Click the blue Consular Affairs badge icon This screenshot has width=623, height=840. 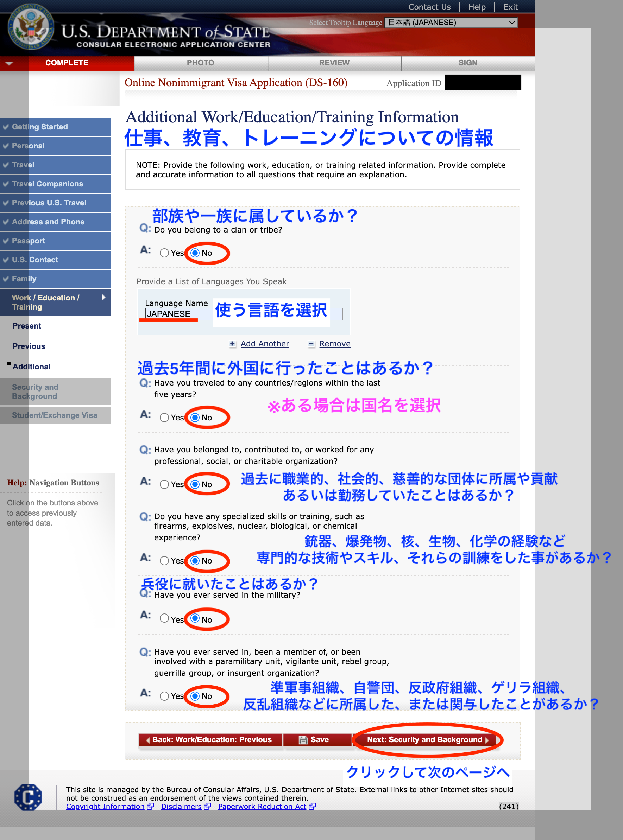click(x=28, y=797)
